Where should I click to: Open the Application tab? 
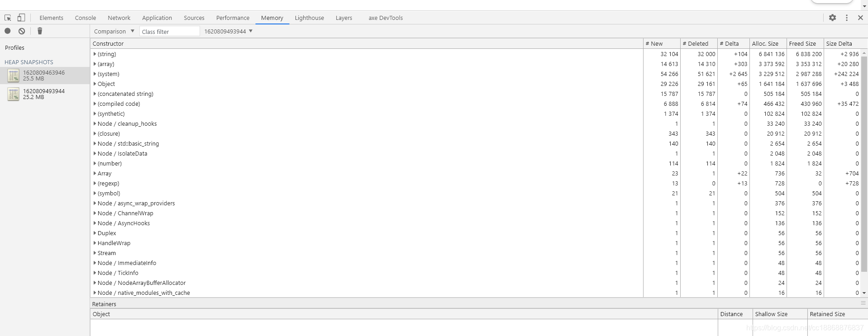coord(157,18)
